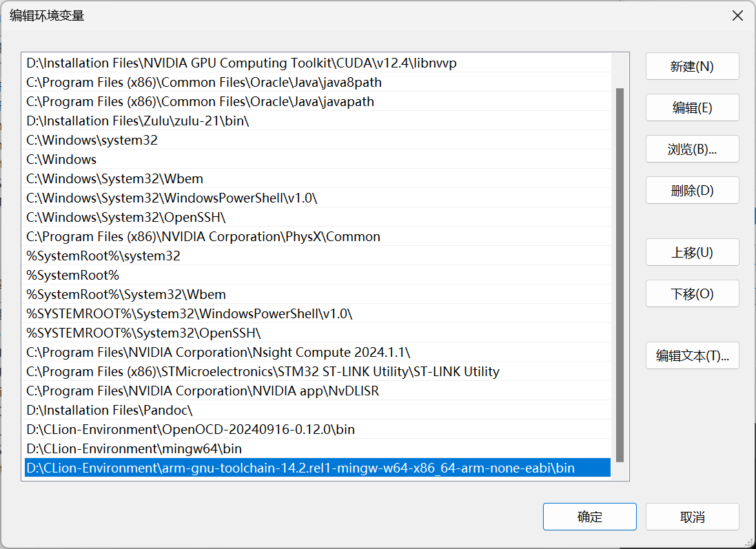Cancel dialog with 取消 button

(x=692, y=517)
